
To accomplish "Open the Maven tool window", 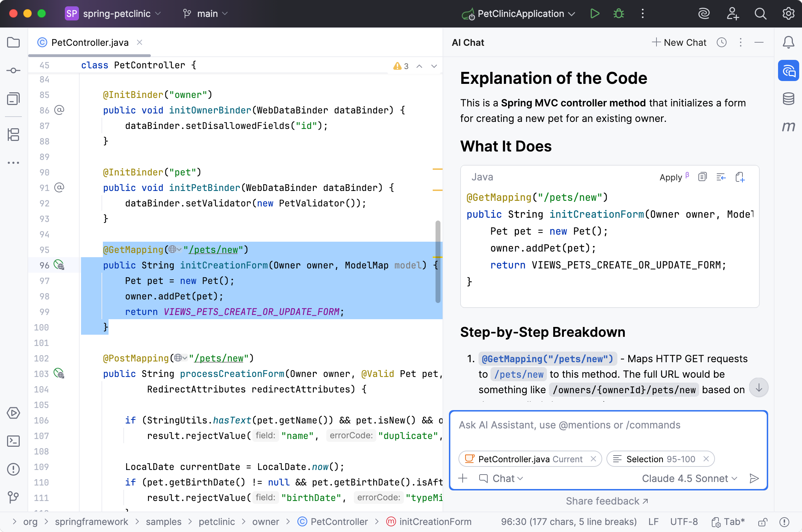I will coord(789,127).
